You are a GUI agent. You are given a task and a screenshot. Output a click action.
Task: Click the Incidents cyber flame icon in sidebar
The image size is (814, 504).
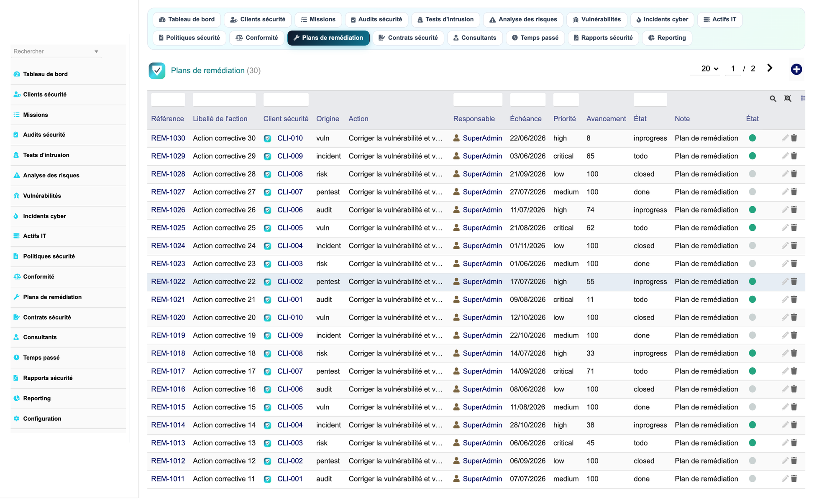coord(16,216)
